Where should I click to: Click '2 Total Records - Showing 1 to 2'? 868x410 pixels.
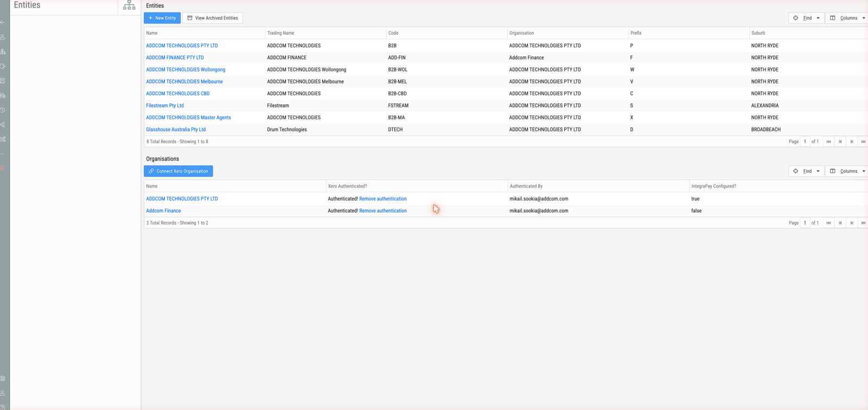[x=177, y=223]
